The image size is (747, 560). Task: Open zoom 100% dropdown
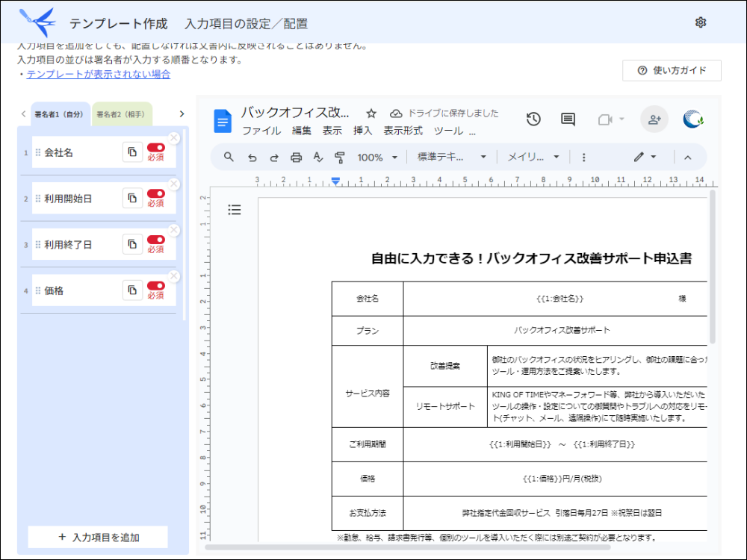click(x=377, y=157)
